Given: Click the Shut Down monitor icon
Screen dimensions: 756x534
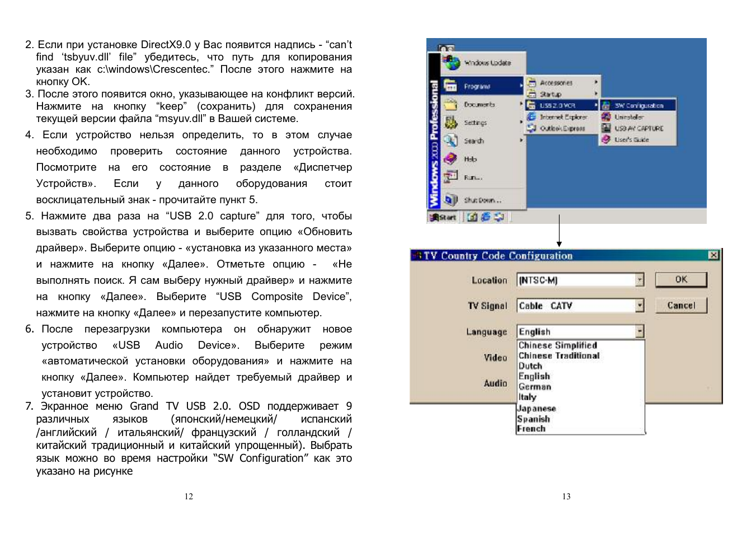Looking at the screenshot, I should point(450,199).
